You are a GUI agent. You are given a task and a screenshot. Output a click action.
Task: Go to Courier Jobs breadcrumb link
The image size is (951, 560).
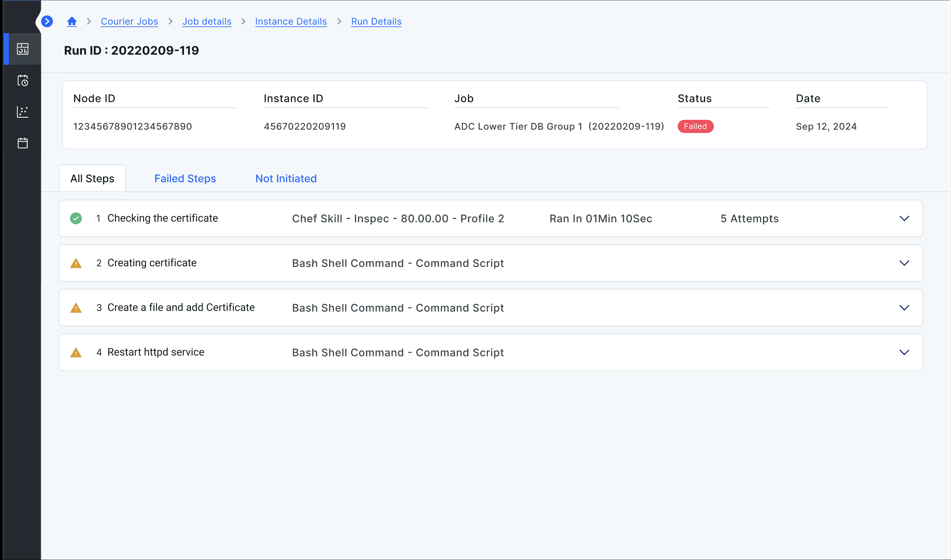[x=129, y=21]
